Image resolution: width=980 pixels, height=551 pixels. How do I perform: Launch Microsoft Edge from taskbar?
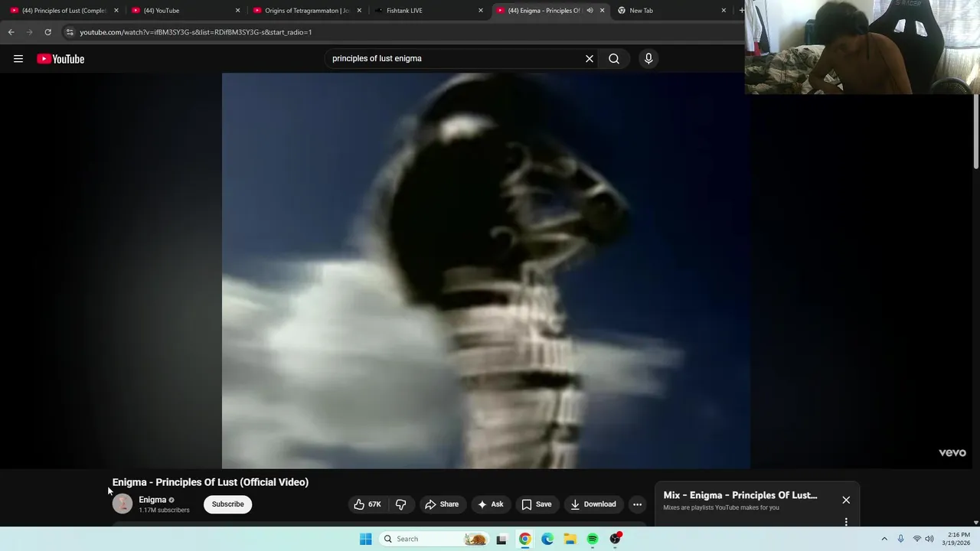click(547, 539)
